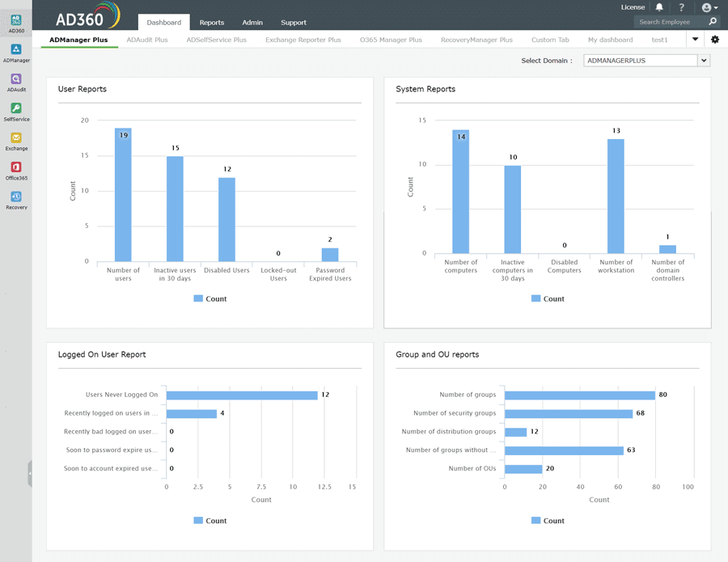
Task: Click the Number of domain controllers bar
Action: (x=667, y=249)
